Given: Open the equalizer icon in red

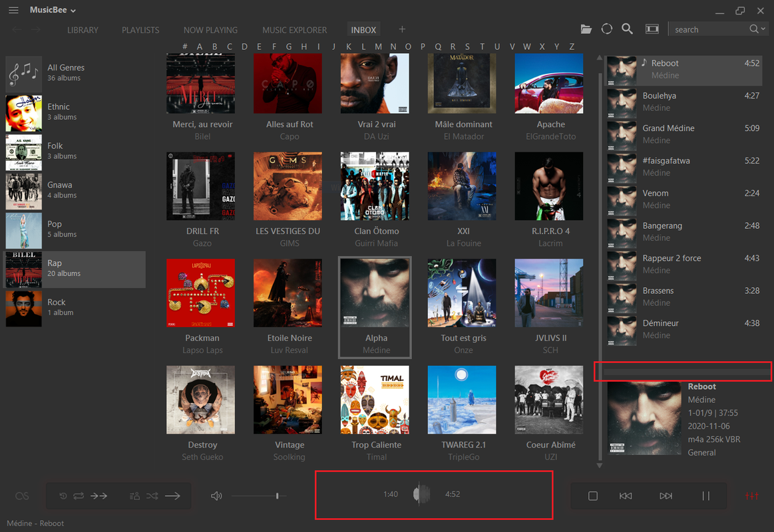Looking at the screenshot, I should click(752, 496).
